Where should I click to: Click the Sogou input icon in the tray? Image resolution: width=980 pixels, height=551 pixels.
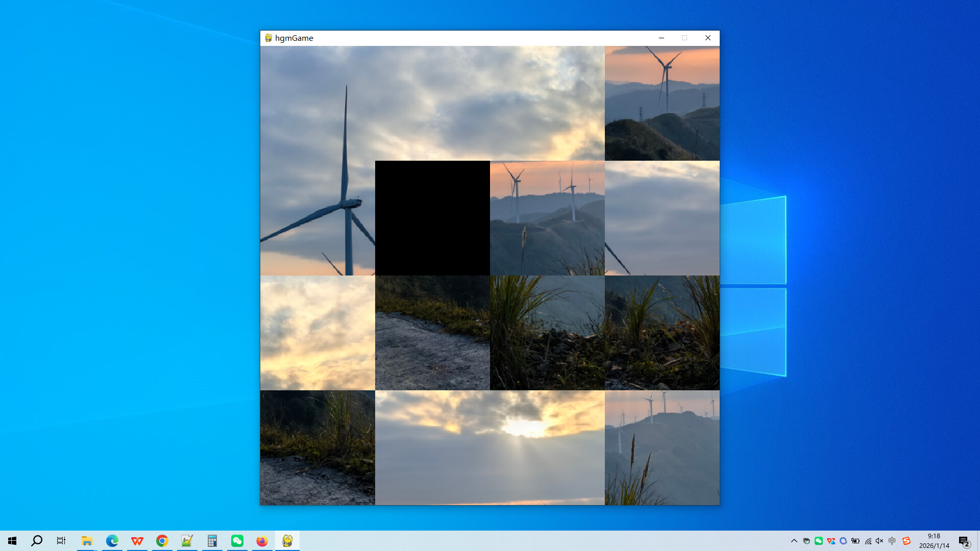click(x=907, y=540)
